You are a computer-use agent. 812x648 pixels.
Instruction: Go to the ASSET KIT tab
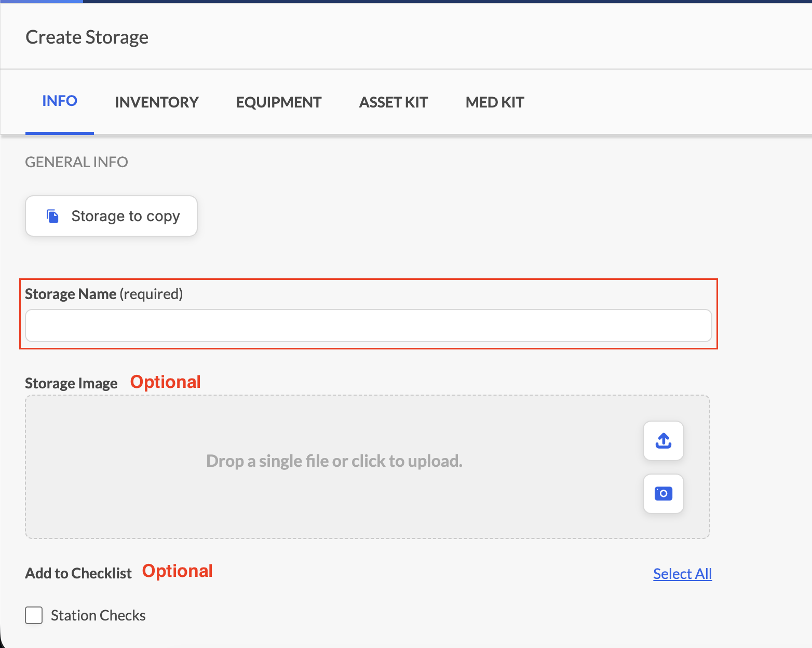[x=394, y=102]
